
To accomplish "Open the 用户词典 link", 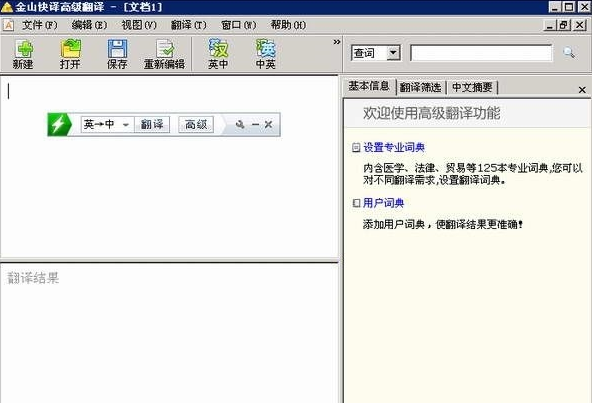I will [384, 203].
